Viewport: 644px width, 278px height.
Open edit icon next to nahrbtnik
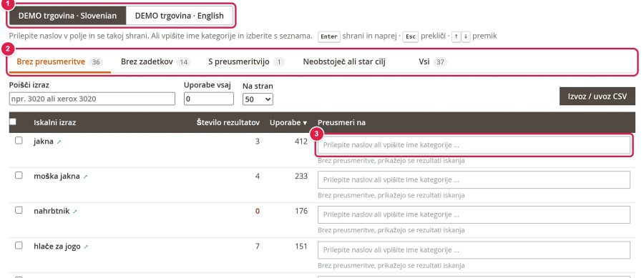(74, 212)
